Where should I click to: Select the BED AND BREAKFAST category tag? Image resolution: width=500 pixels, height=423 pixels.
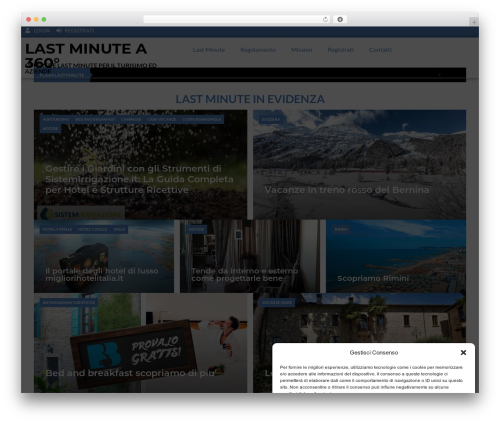[95, 119]
